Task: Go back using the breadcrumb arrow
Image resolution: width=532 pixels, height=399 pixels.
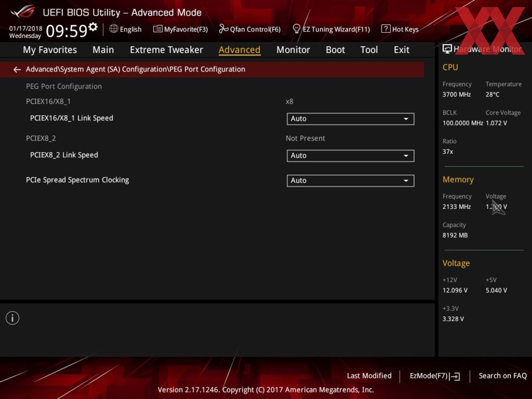Action: [17, 69]
